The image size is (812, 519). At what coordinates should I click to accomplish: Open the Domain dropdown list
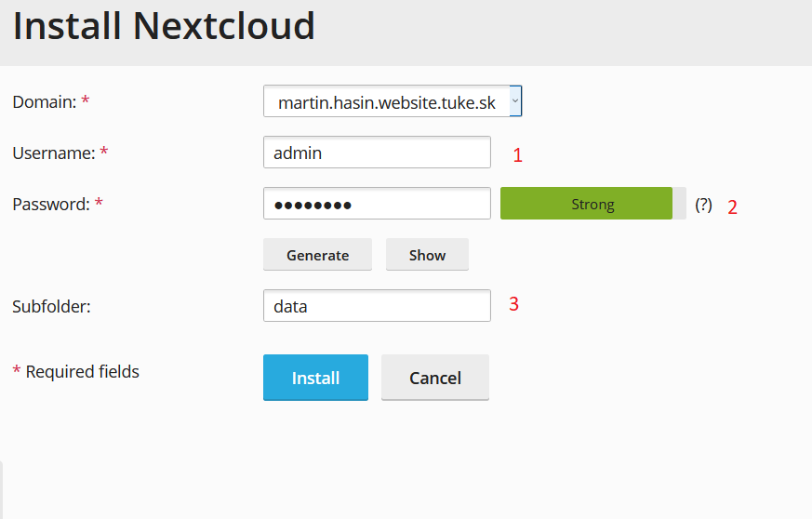[x=393, y=101]
